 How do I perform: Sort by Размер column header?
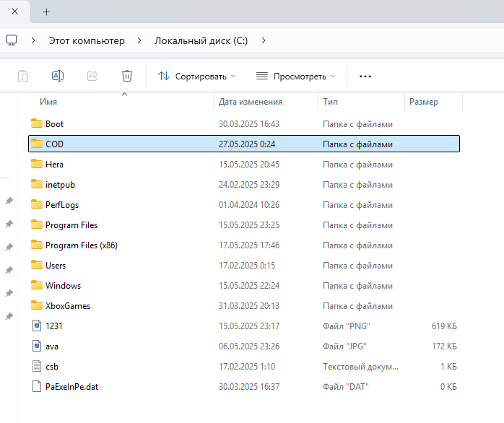pos(424,102)
